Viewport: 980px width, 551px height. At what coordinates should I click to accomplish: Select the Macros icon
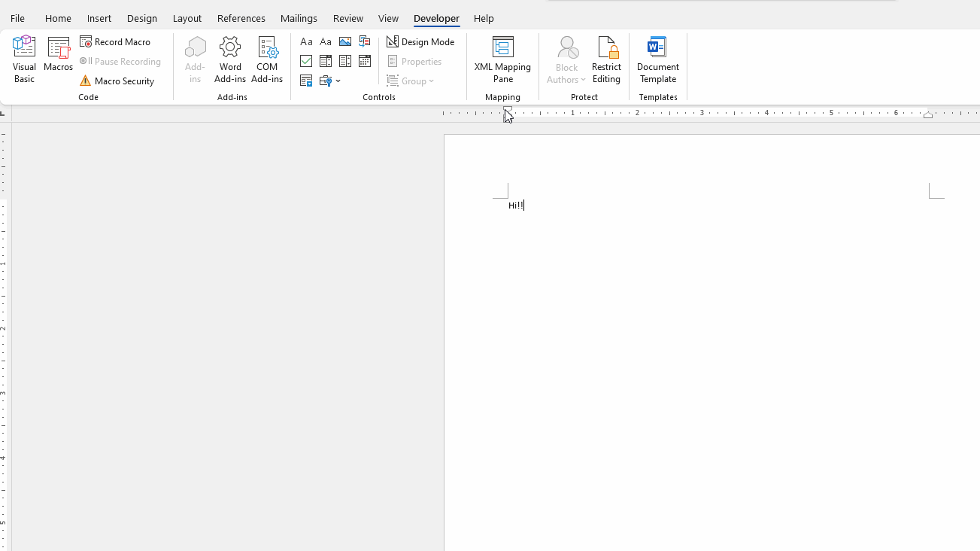pyautogui.click(x=58, y=59)
